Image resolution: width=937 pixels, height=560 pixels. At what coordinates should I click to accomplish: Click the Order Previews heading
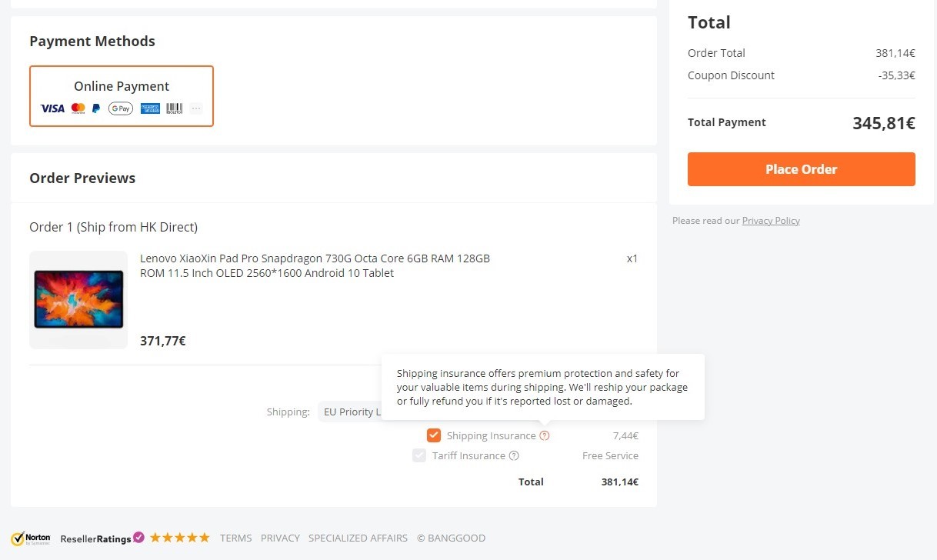click(x=82, y=178)
